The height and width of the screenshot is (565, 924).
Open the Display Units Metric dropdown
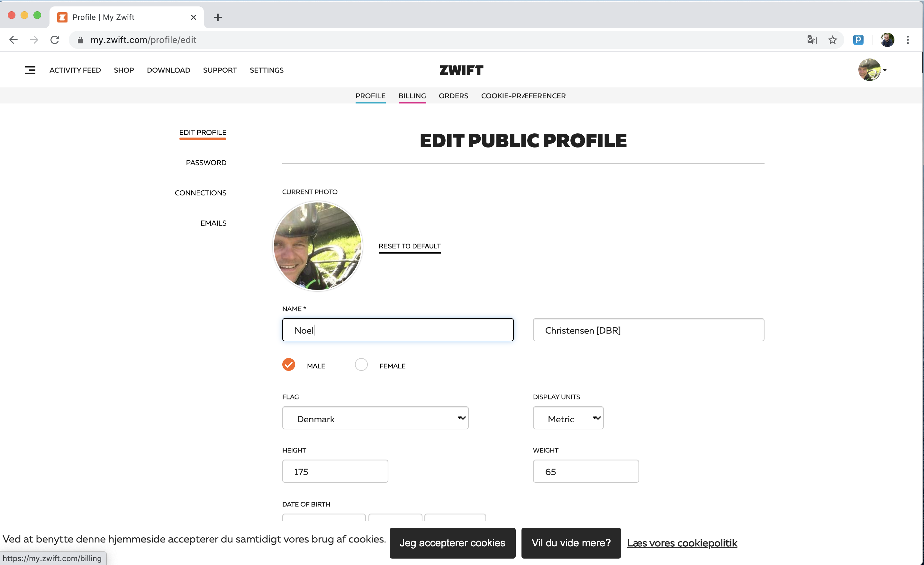click(x=568, y=418)
